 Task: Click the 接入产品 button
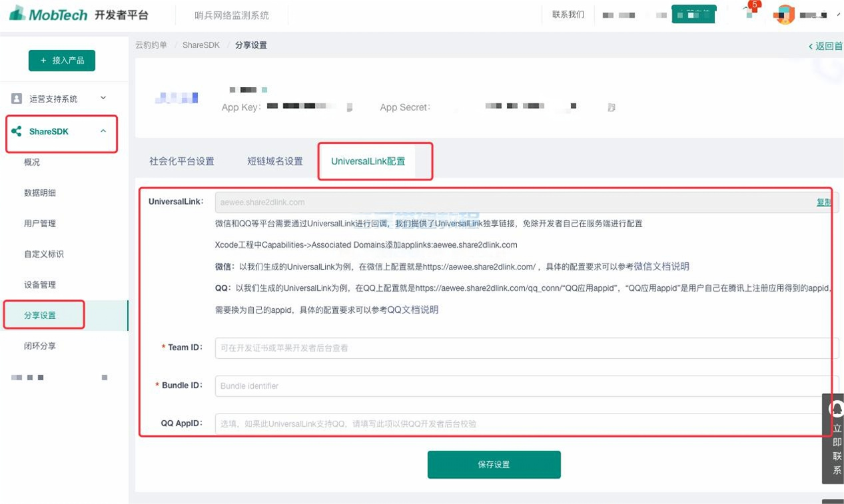click(x=62, y=61)
